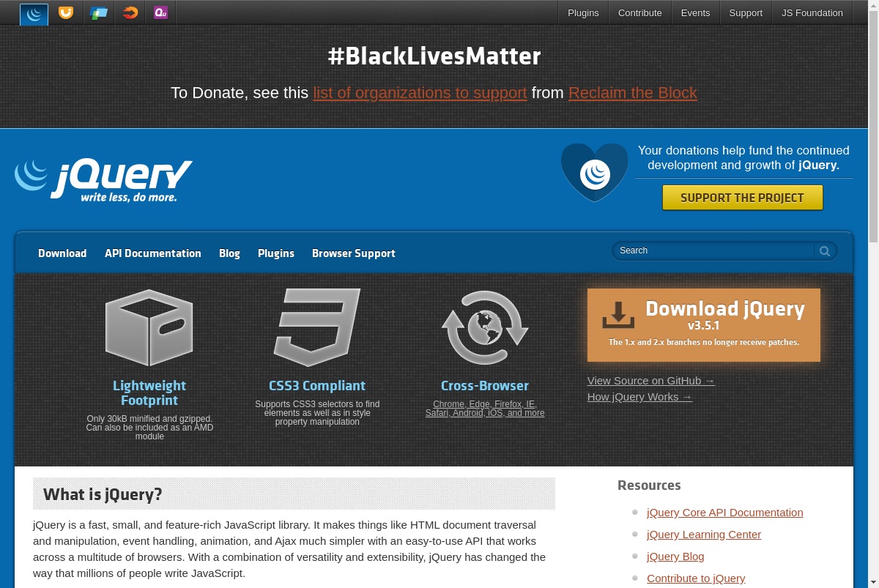This screenshot has width=879, height=588.
Task: Go to Plugins in the blue nav
Action: tap(276, 253)
